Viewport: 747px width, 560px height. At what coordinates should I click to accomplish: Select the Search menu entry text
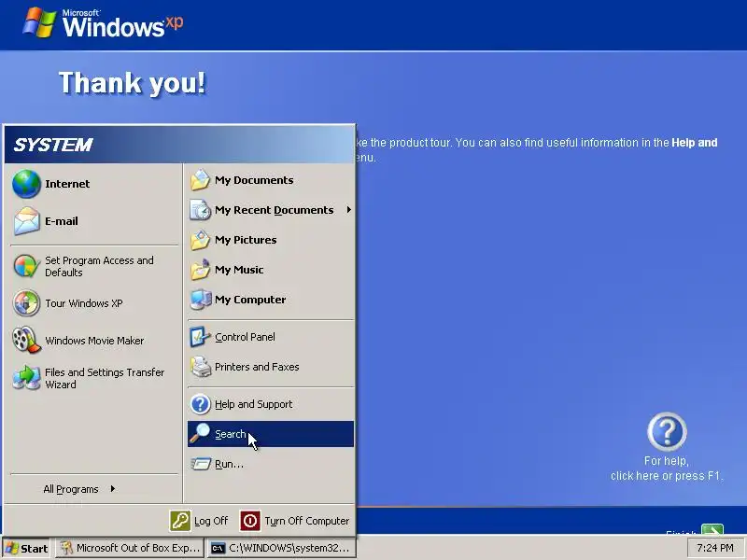231,434
